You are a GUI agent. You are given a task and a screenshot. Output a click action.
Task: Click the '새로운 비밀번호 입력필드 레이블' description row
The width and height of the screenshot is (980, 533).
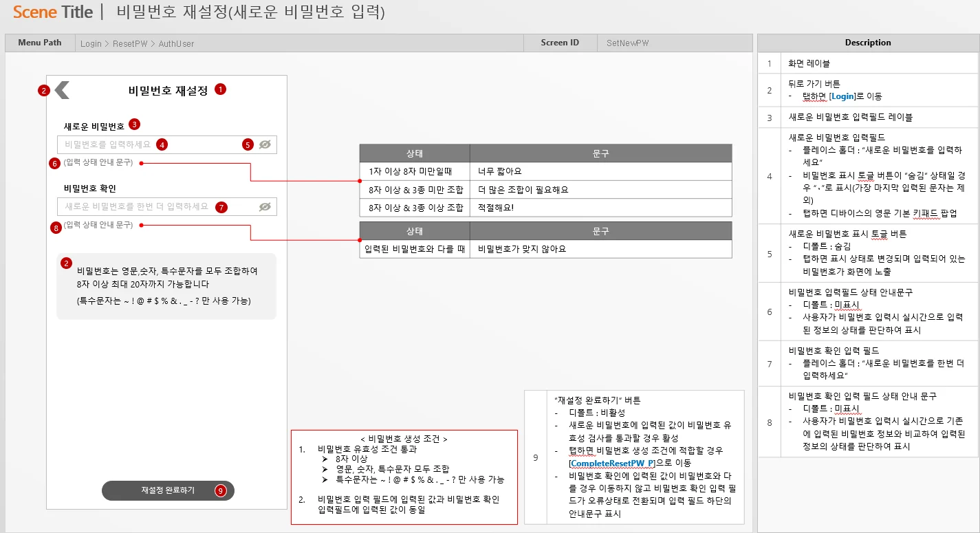(x=868, y=118)
